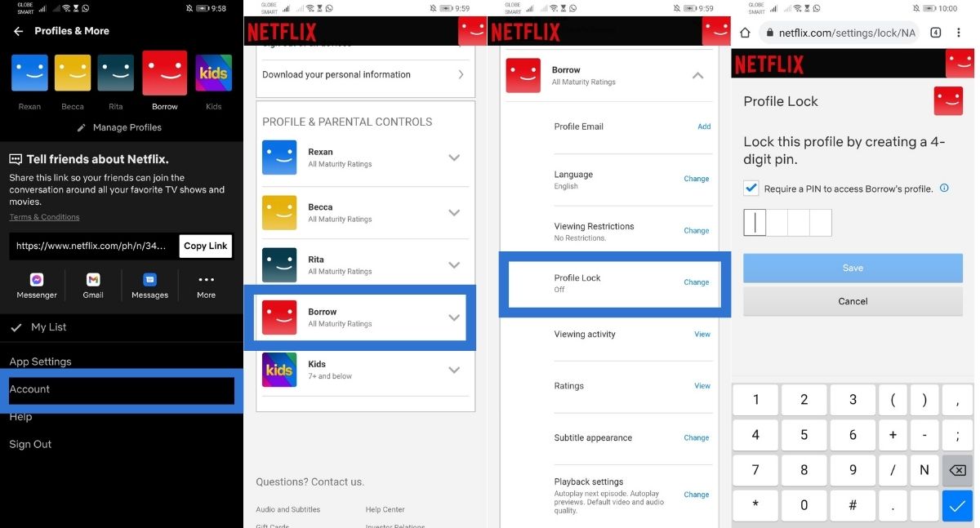Select the Rexan profile avatar
Viewport: 980px width, 528px height.
click(x=29, y=73)
